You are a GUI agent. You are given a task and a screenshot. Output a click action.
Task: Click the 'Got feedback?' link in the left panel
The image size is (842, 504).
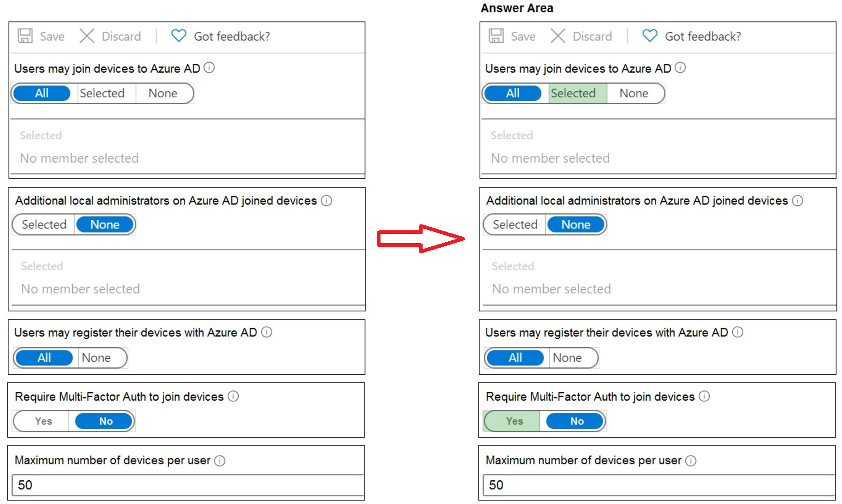[232, 36]
